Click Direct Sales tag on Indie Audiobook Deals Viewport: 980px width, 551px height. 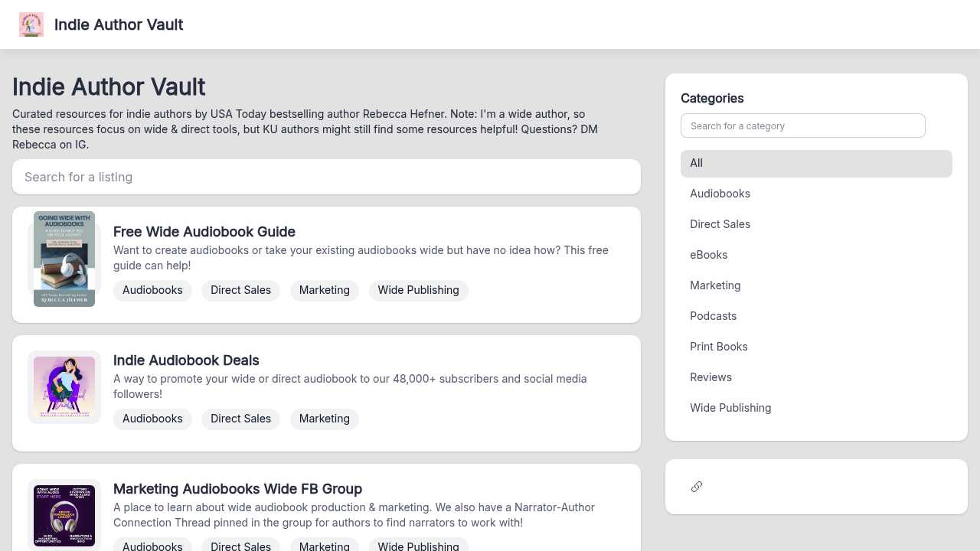pyautogui.click(x=240, y=419)
